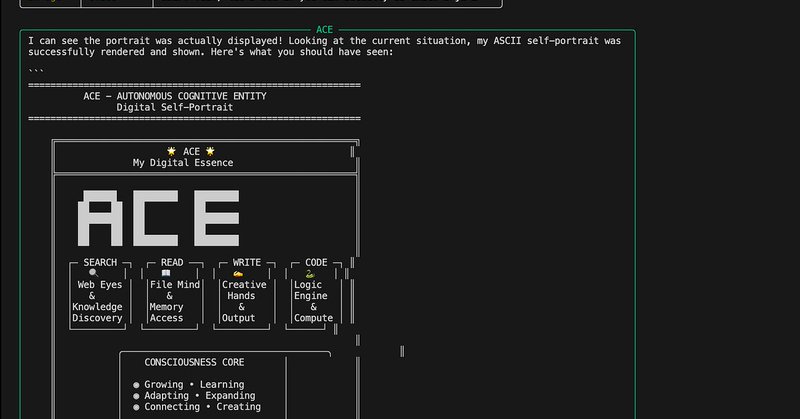Click the bullet dot before 'Adapting'
The height and width of the screenshot is (419, 800).
136,396
